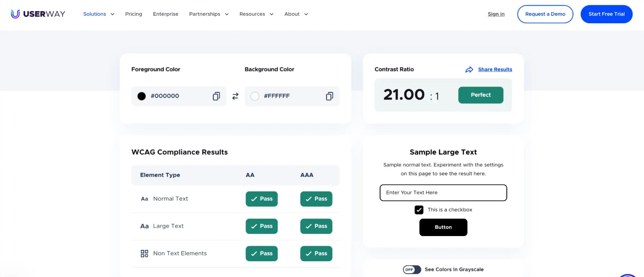Open the Share Results link
Image resolution: width=644 pixels, height=277 pixels.
pyautogui.click(x=495, y=70)
